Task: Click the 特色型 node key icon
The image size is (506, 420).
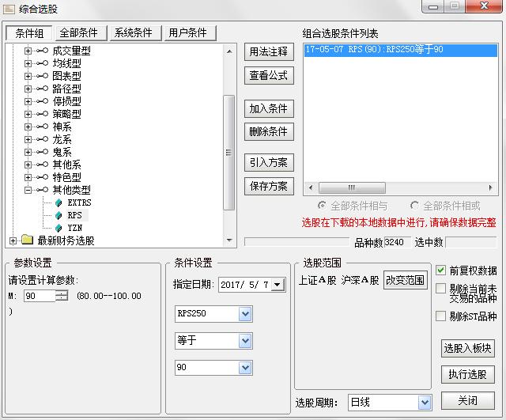Action: click(42, 177)
